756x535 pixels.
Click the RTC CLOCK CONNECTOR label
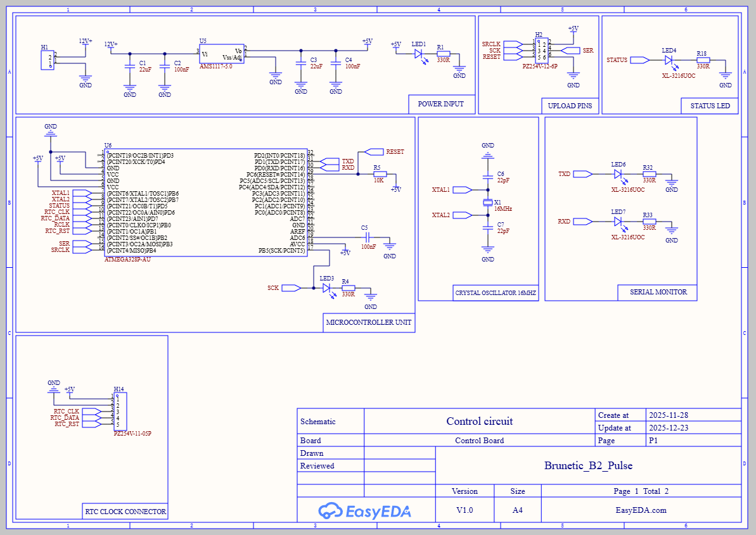125,512
